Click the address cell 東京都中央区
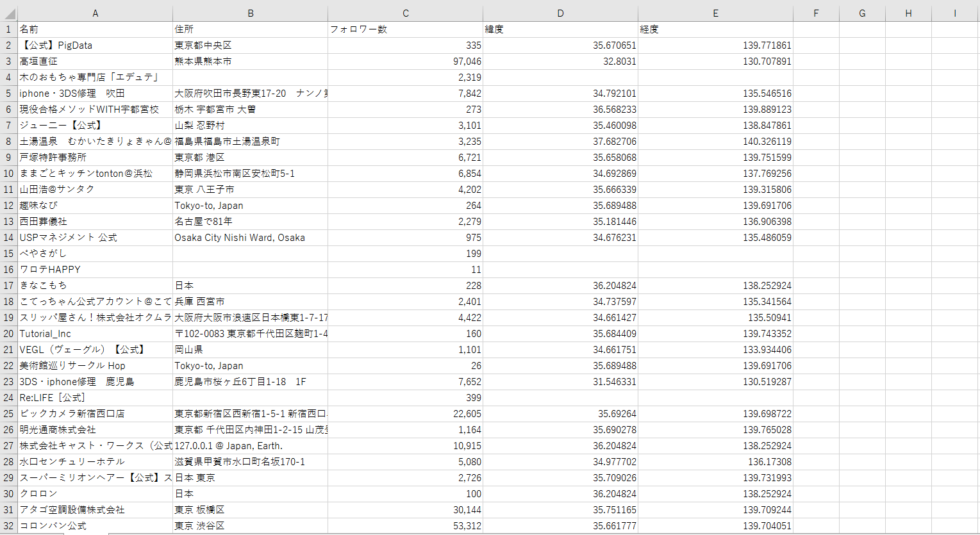 point(251,45)
